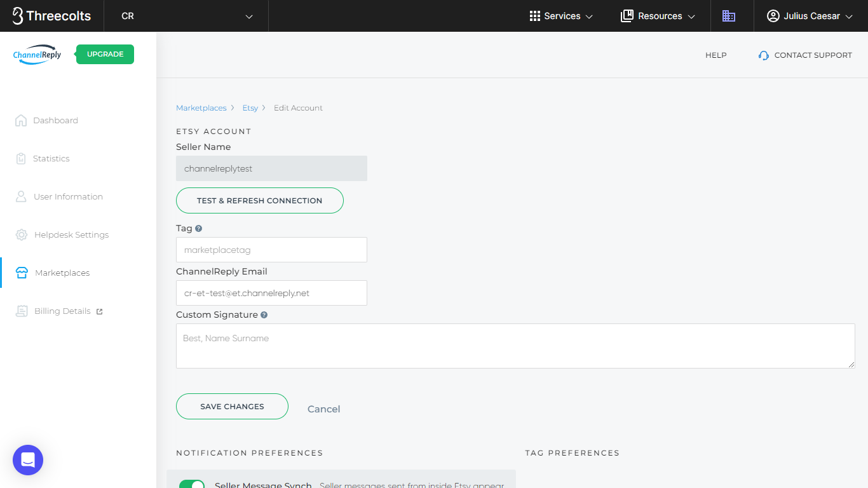Open Billing Details
The width and height of the screenshot is (868, 488).
tap(62, 311)
